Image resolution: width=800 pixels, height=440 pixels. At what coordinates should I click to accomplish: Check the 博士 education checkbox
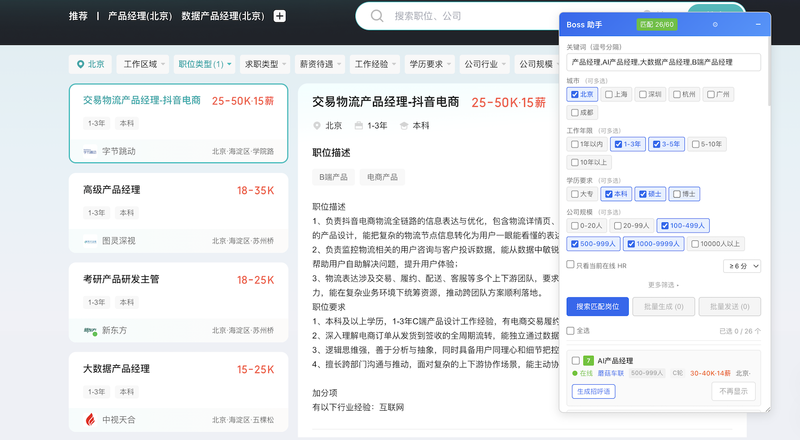click(x=677, y=194)
